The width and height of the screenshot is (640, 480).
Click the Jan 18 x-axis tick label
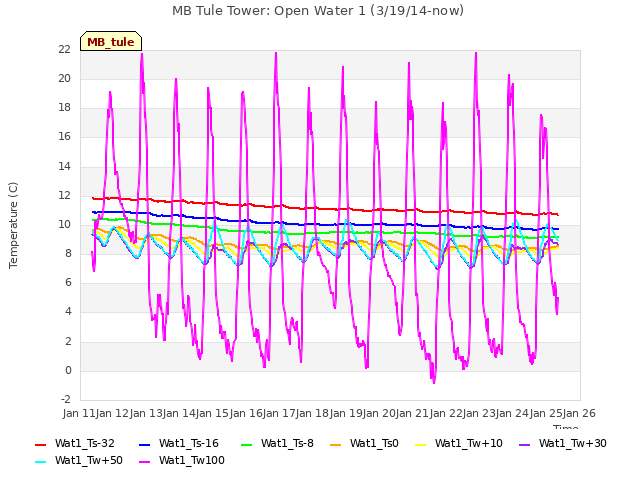[312, 413]
